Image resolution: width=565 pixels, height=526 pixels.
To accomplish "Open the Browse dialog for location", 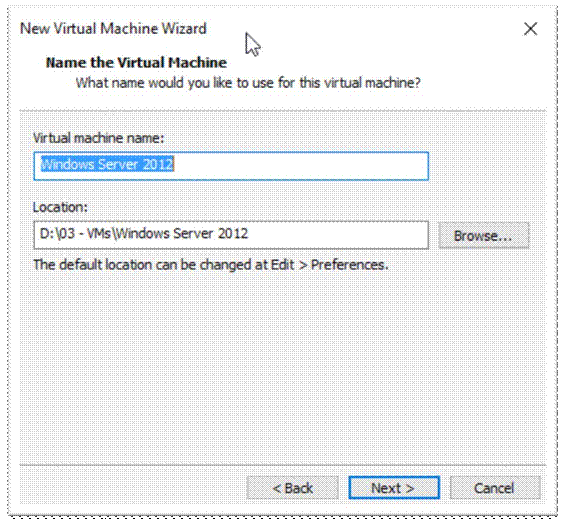I will click(484, 236).
